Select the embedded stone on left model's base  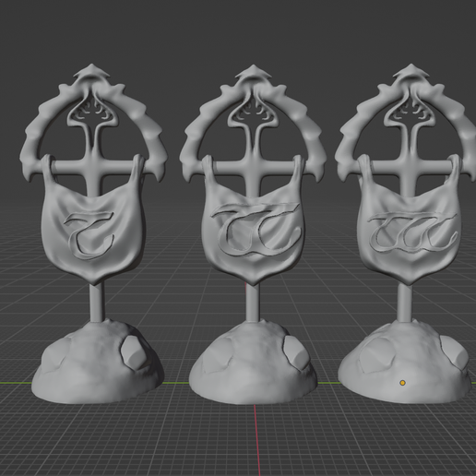pos(133,351)
